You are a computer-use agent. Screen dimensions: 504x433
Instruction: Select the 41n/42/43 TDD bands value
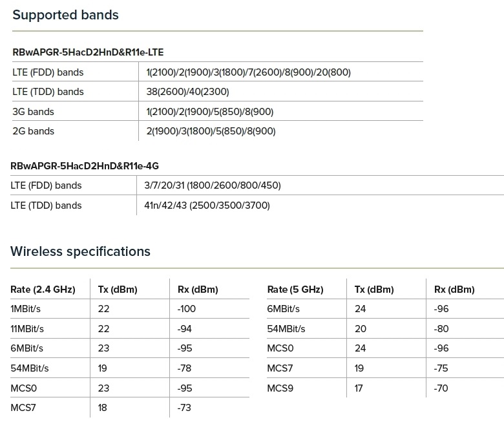pos(207,206)
